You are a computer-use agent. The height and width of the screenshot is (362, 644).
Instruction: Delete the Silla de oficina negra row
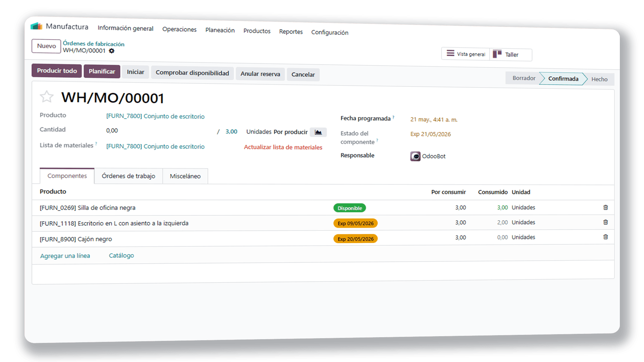tap(605, 207)
